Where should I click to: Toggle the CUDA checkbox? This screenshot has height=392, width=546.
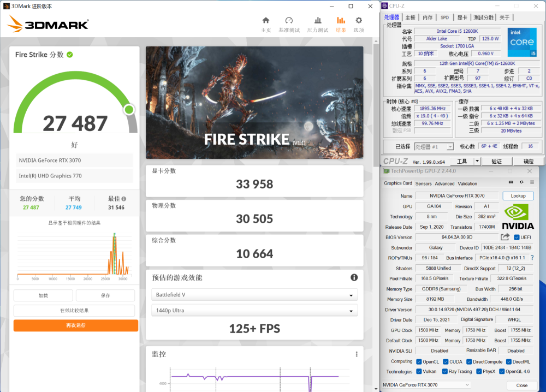pyautogui.click(x=446, y=361)
